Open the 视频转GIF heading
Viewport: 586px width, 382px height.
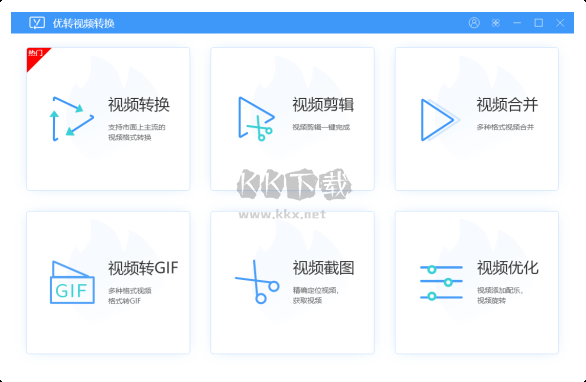[x=143, y=268]
